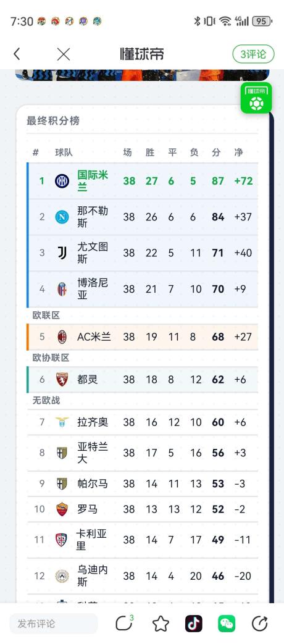Tap the banner image at top
284x644 pixels.
pos(143,75)
